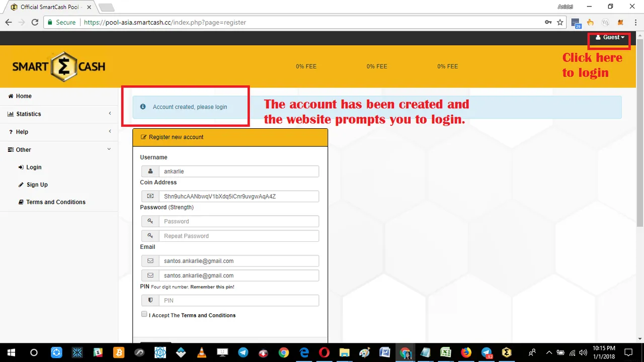Go to Home in the sidebar
The width and height of the screenshot is (644, 362).
[20, 96]
